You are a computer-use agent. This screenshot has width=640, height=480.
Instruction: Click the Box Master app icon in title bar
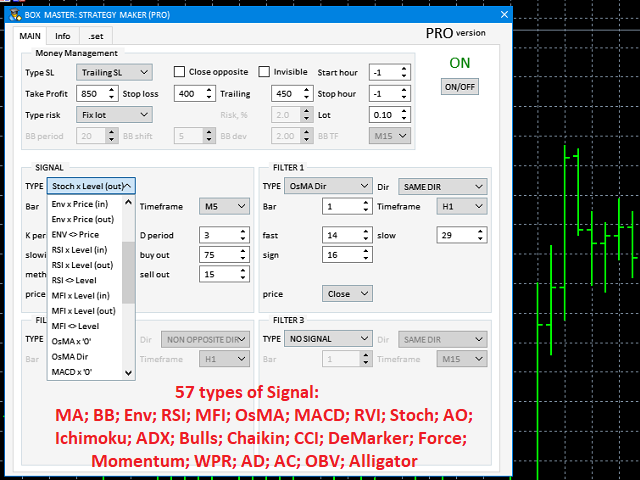15,15
